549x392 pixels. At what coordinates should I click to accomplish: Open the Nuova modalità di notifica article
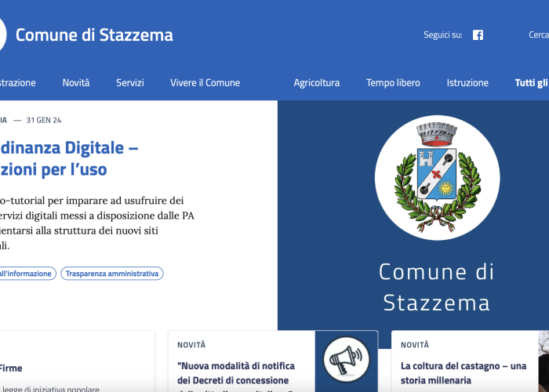tap(236, 378)
